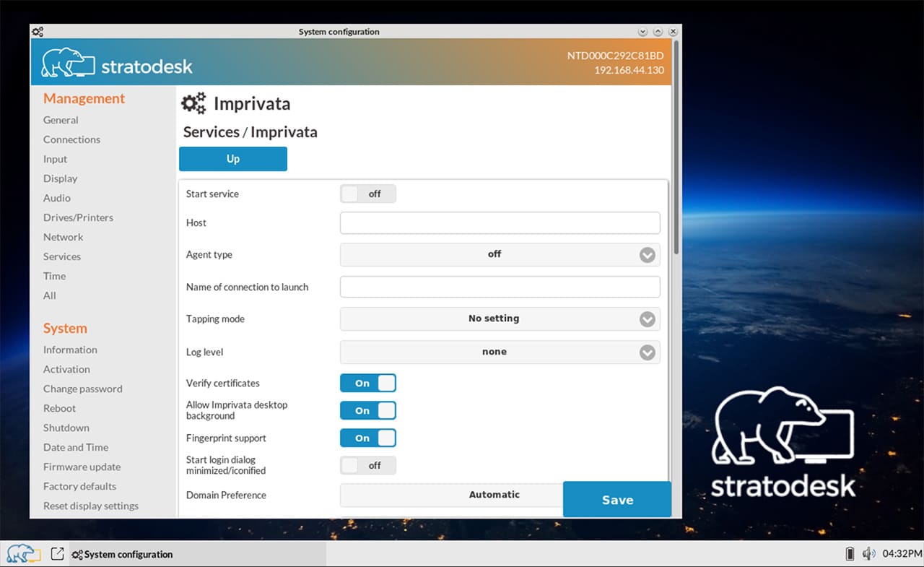
Task: Open Date and Time settings
Action: (x=76, y=447)
